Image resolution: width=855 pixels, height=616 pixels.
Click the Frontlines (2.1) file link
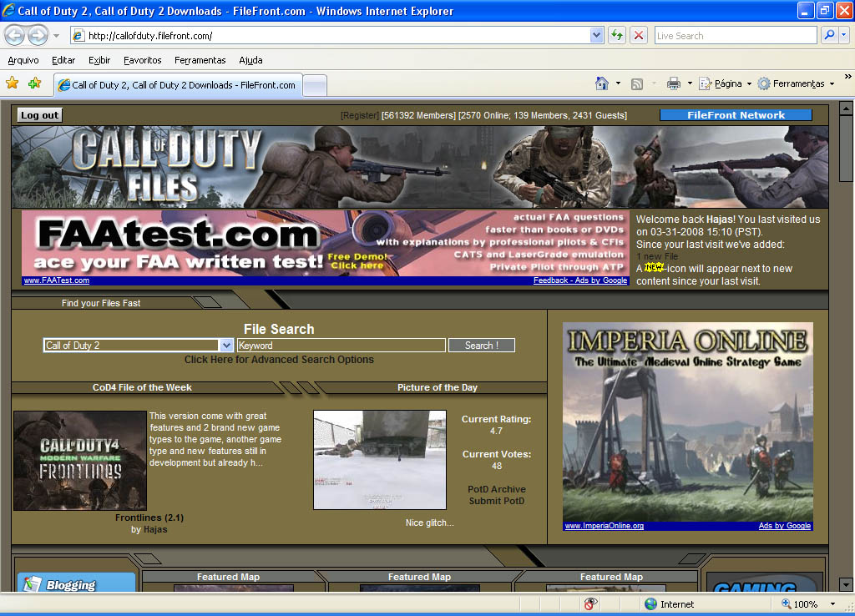pos(149,518)
